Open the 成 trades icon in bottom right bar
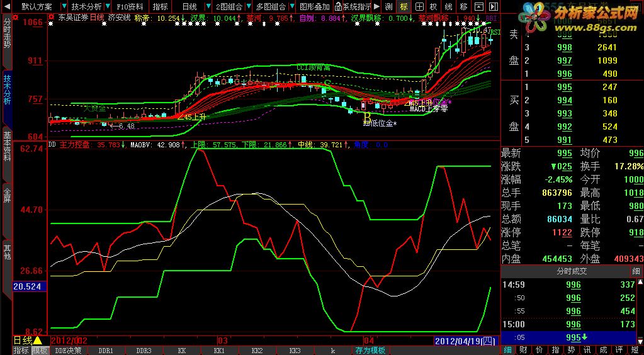This screenshot has height=355, width=644. click(x=604, y=351)
